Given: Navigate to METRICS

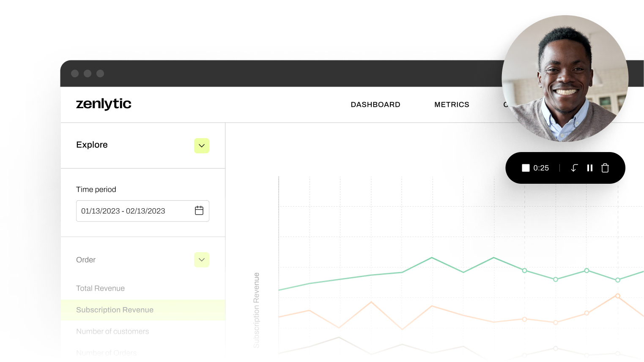Looking at the screenshot, I should [x=452, y=104].
